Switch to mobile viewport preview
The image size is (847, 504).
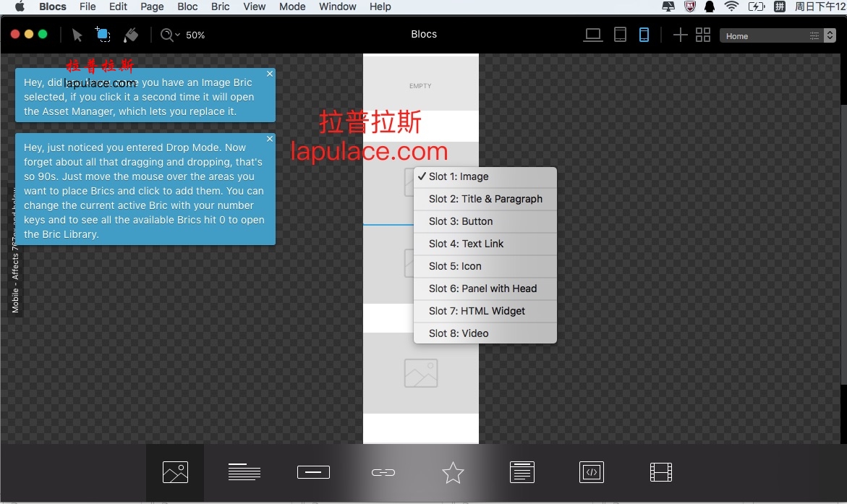(644, 35)
